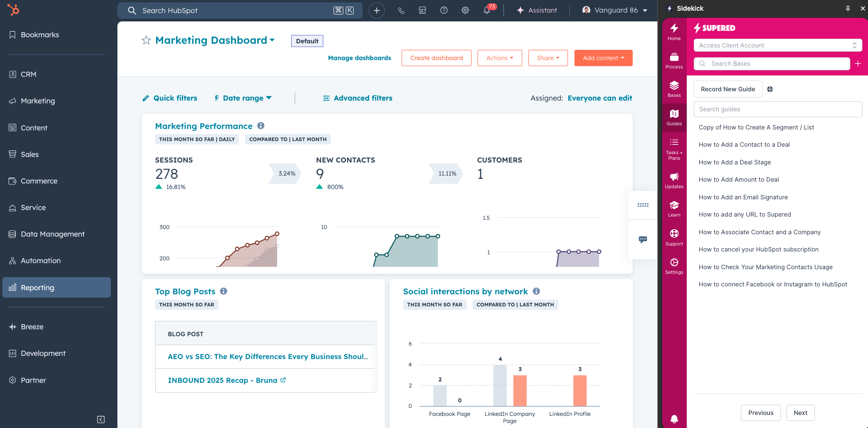868x428 pixels.
Task: Switch to the Guides tab in Sidekick
Action: tap(674, 116)
